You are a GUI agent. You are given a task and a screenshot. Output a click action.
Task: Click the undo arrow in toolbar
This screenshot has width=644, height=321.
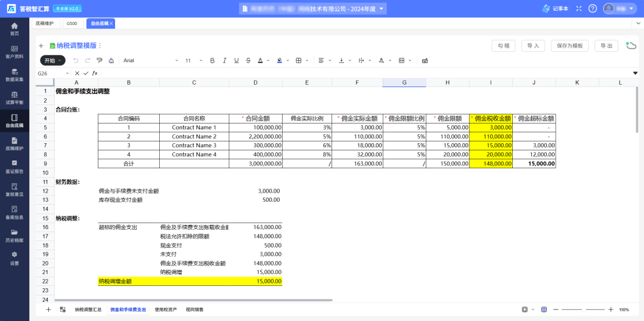click(x=76, y=60)
